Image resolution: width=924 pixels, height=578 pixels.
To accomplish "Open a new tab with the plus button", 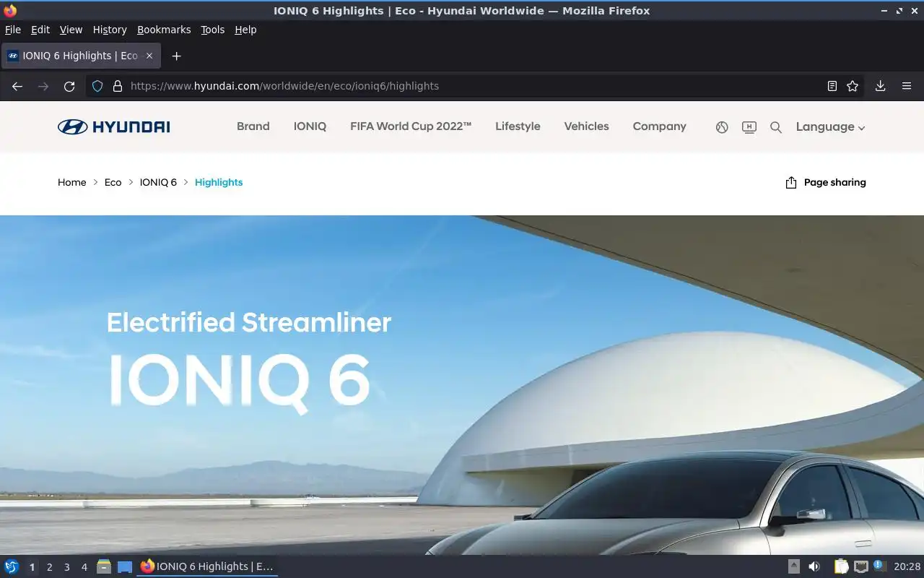I will 176,56.
